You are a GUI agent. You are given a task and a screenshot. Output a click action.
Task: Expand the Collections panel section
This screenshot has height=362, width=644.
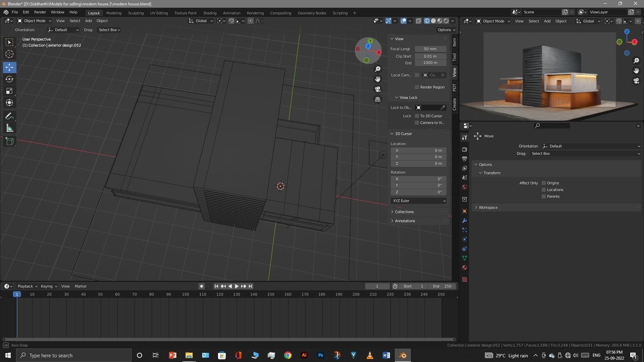[404, 212]
